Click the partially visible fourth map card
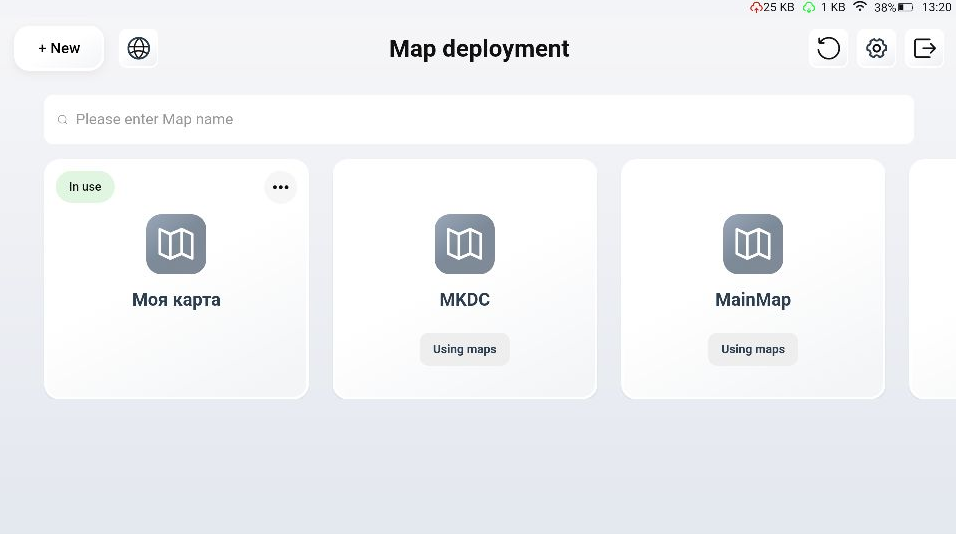The width and height of the screenshot is (956, 534). [933, 280]
